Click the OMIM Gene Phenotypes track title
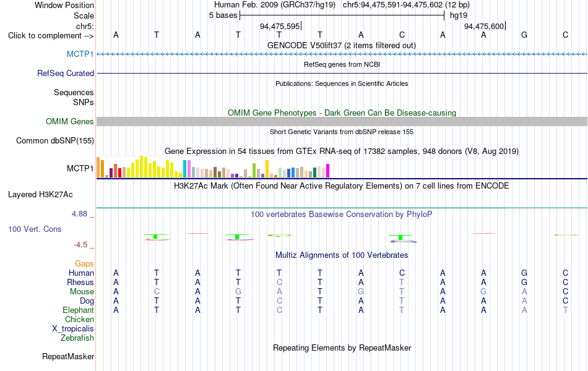588x371 pixels. [x=342, y=113]
